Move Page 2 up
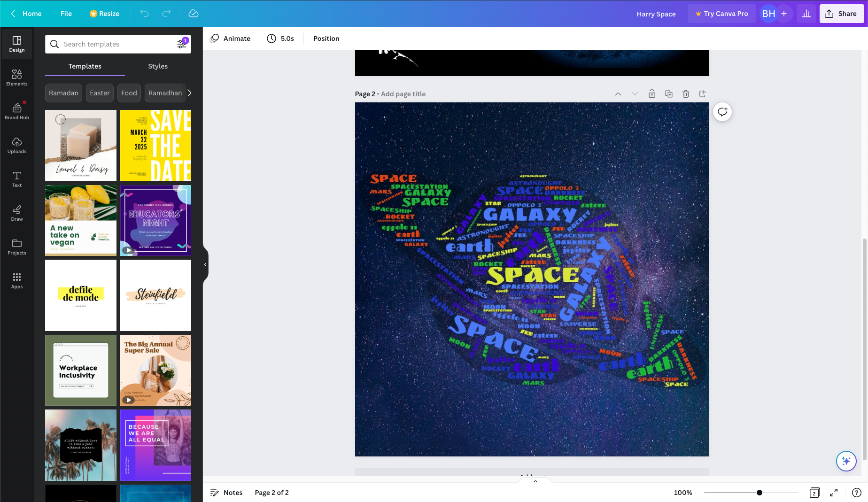The width and height of the screenshot is (868, 502). click(618, 94)
